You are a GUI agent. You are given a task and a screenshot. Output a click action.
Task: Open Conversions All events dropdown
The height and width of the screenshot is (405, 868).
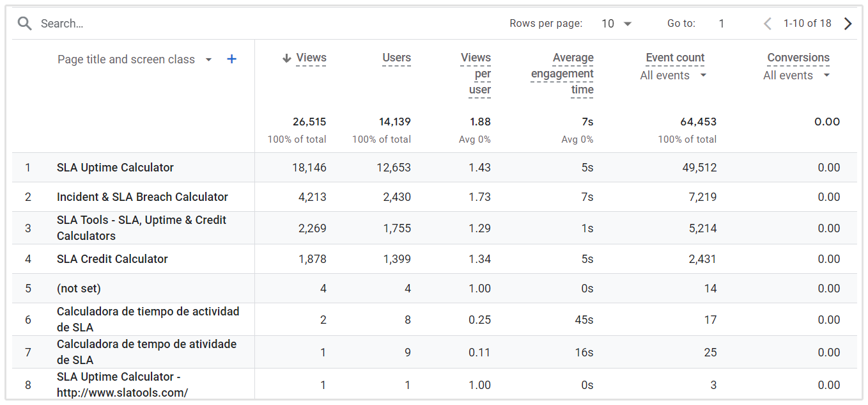[826, 75]
